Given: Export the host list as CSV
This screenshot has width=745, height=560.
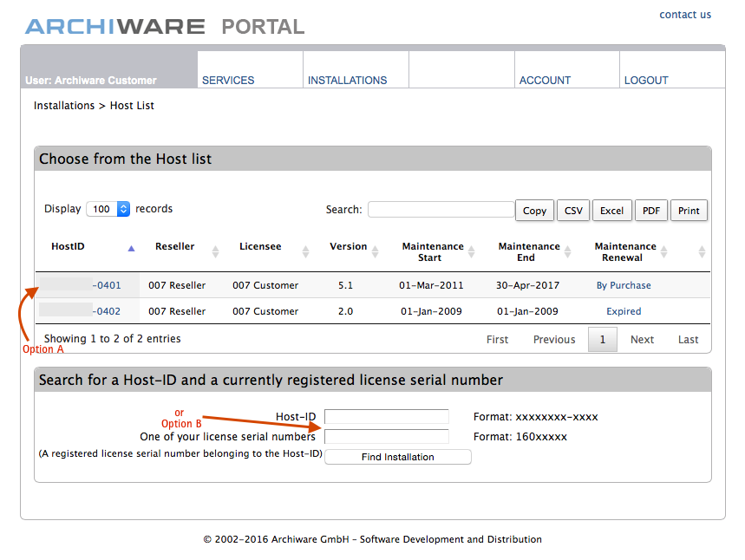Looking at the screenshot, I should [573, 211].
